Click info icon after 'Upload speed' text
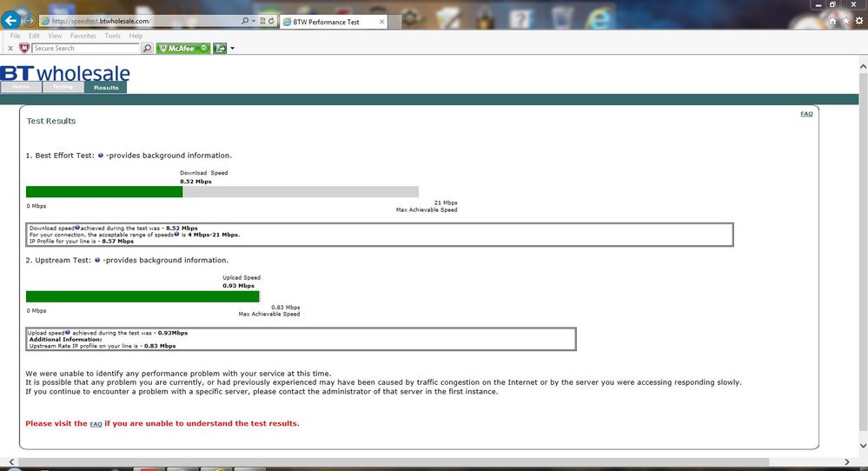Image resolution: width=868 pixels, height=471 pixels. click(x=68, y=333)
